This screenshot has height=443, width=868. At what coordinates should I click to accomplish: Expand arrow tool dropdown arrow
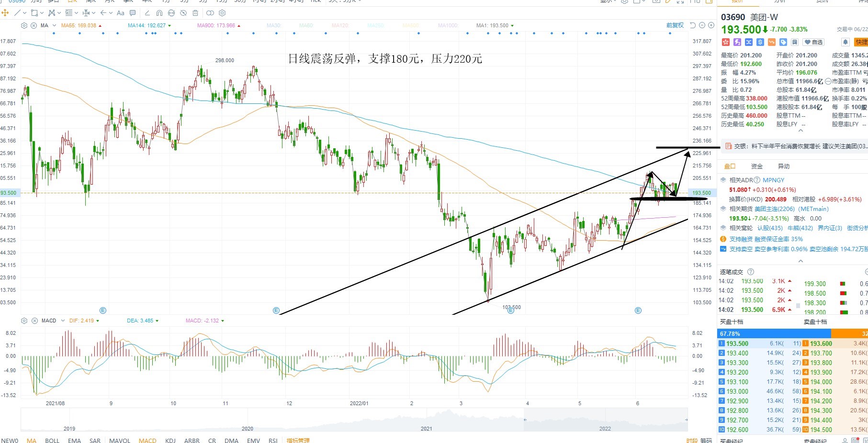pos(111,13)
